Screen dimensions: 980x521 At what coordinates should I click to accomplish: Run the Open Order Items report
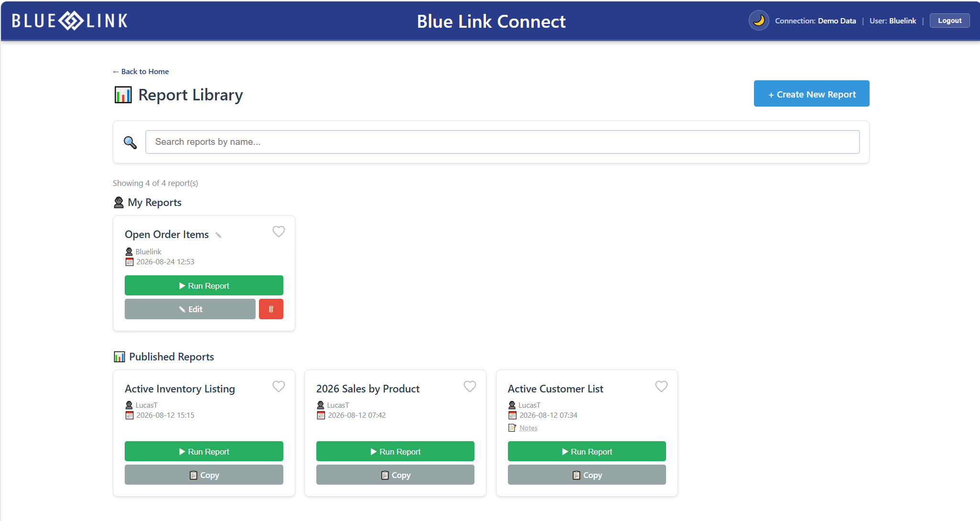204,285
